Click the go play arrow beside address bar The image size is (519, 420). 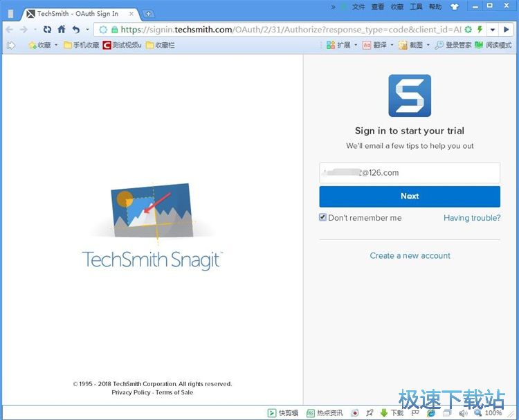coord(506,30)
